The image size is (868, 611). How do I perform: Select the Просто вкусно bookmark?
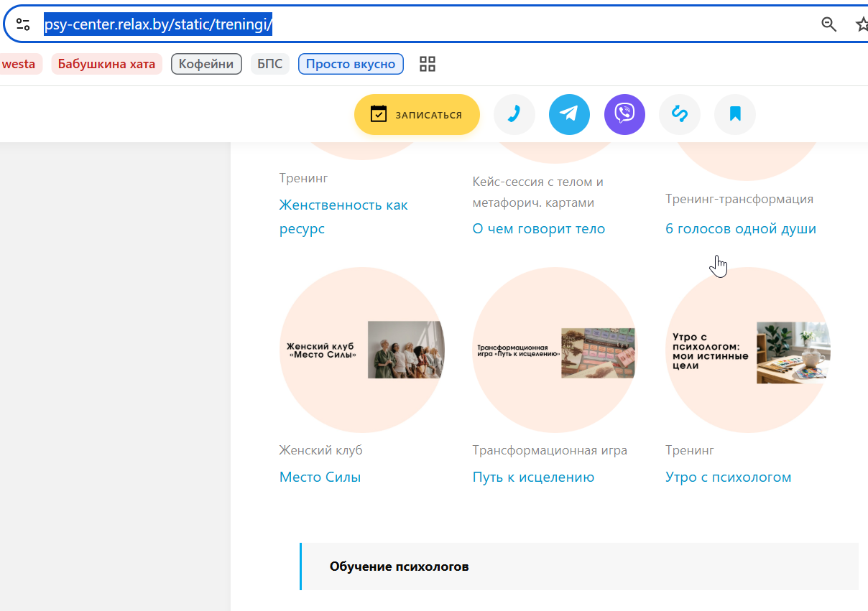pyautogui.click(x=351, y=64)
